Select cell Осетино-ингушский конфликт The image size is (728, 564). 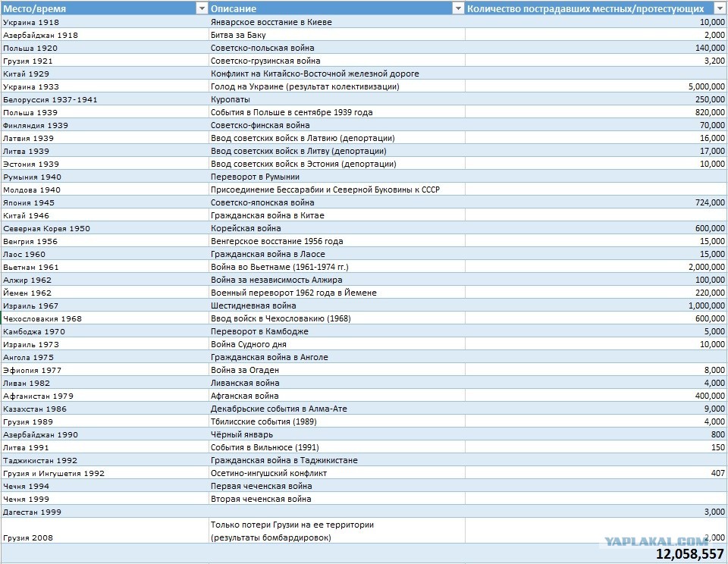point(337,474)
